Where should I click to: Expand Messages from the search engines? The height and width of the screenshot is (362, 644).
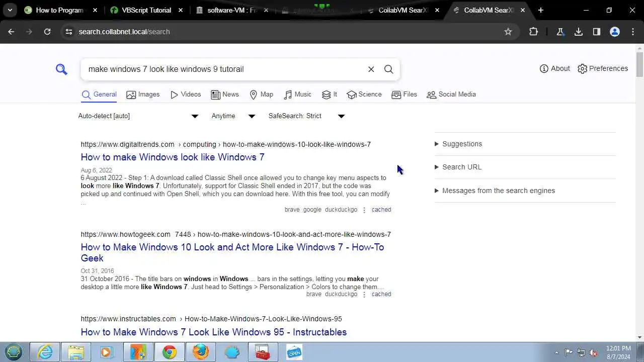(x=495, y=191)
